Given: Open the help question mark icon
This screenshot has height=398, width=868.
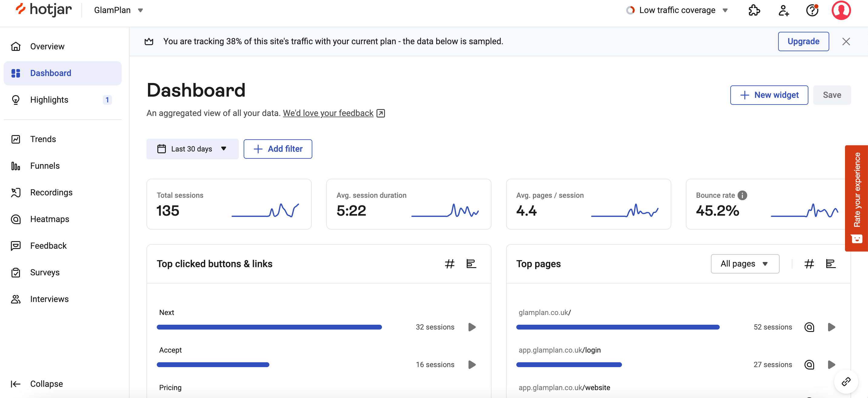Looking at the screenshot, I should pyautogui.click(x=812, y=10).
